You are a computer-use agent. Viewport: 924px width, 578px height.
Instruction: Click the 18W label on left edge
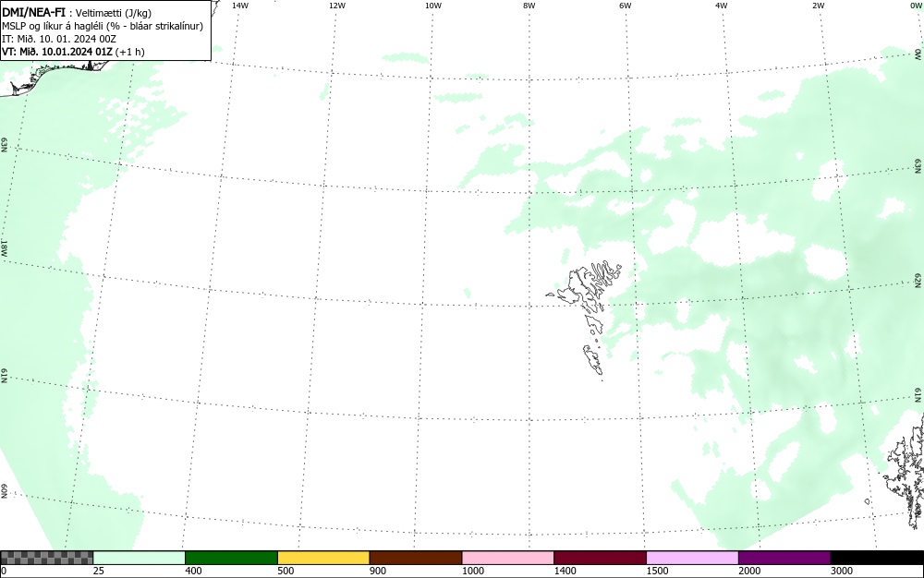click(4, 247)
